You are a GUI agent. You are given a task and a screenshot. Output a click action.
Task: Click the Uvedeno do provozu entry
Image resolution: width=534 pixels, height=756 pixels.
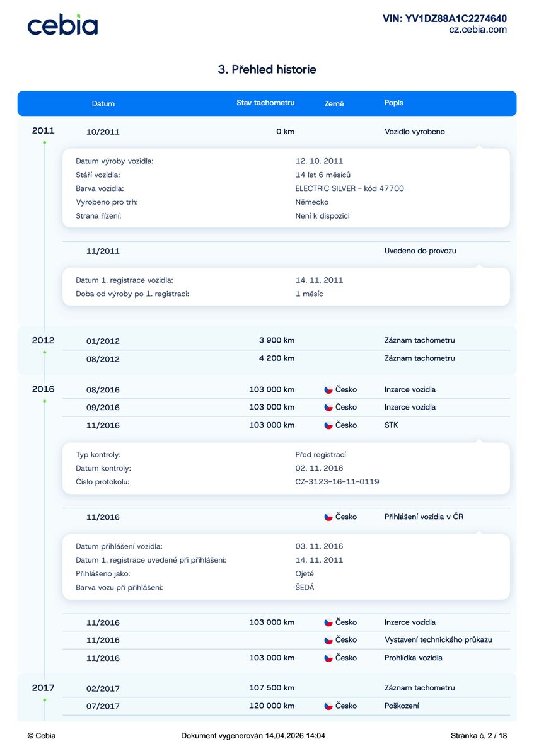[x=420, y=251]
